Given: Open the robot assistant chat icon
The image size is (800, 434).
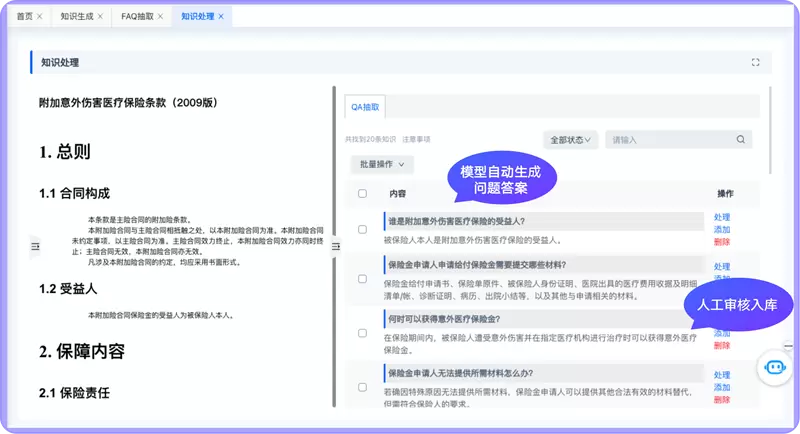Looking at the screenshot, I should tap(774, 367).
